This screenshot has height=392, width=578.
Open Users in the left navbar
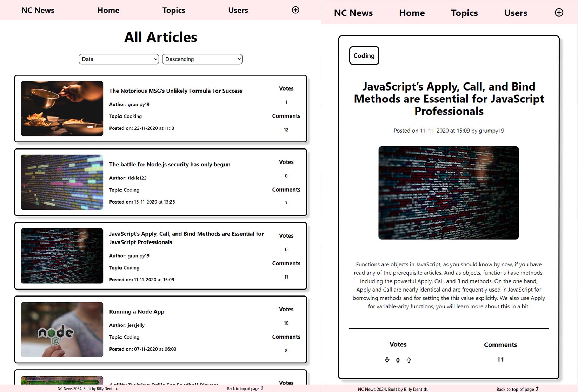coord(238,10)
